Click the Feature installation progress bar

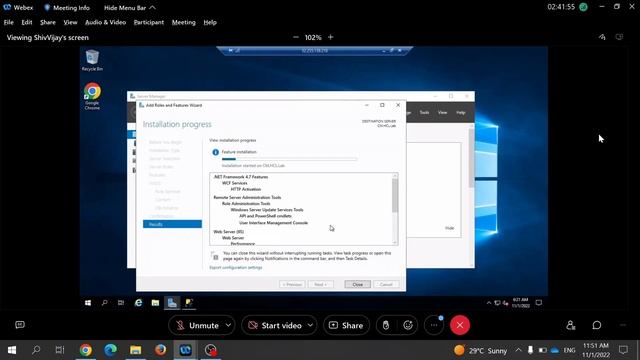tap(289, 159)
